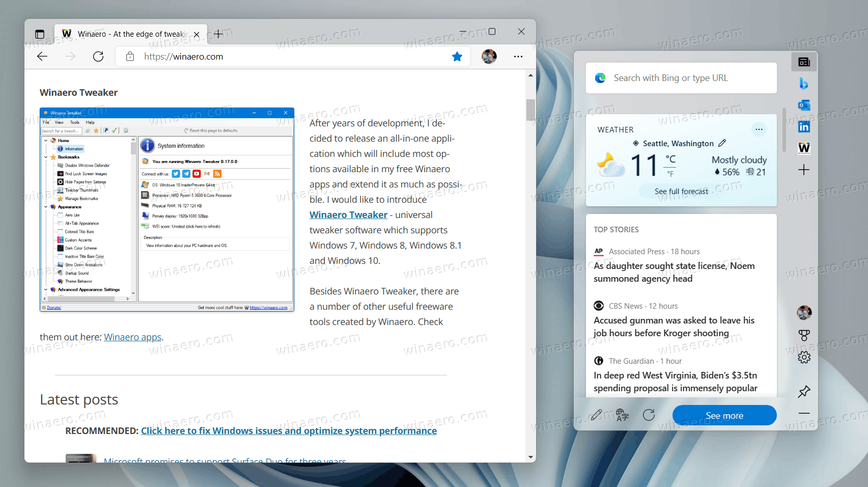Screen dimensions: 868x487
Task: Open the Winaero apps link
Action: coord(133,337)
